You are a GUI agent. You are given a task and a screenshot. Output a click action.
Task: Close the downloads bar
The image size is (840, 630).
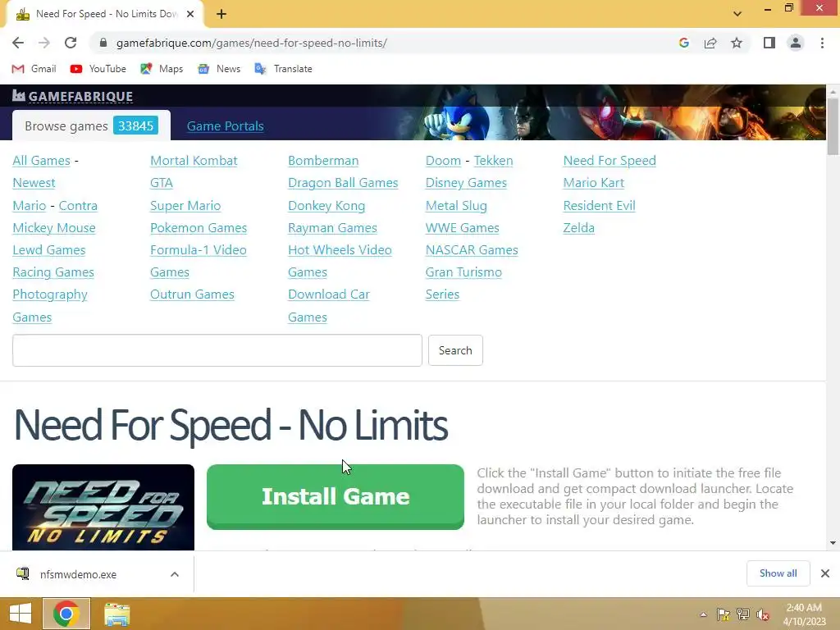825,573
